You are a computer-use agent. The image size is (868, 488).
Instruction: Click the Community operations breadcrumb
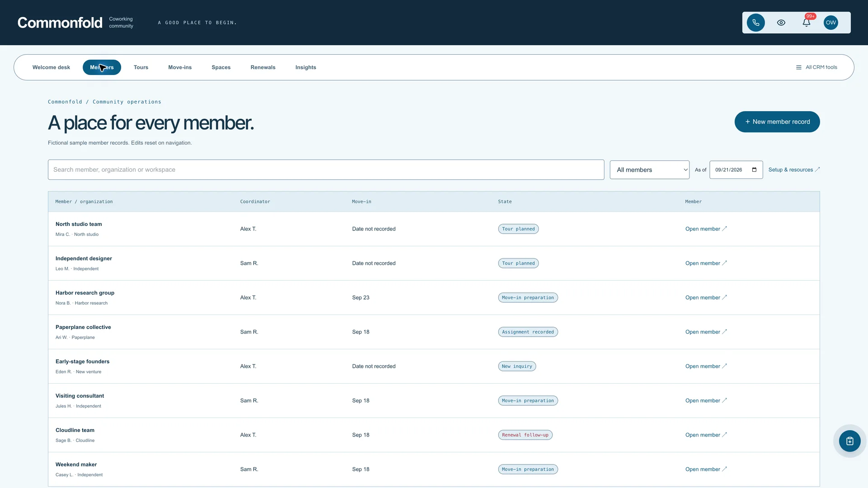point(127,102)
